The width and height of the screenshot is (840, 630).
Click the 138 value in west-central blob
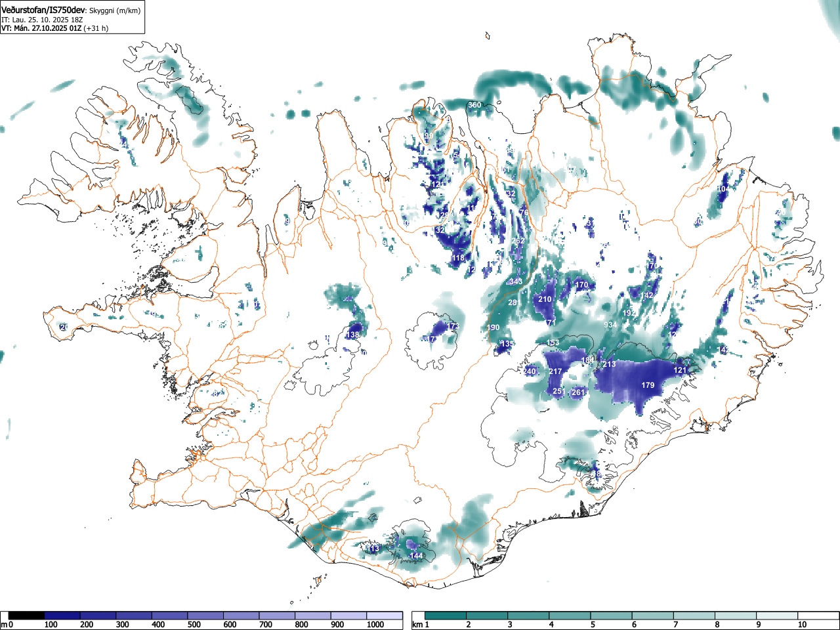point(352,335)
